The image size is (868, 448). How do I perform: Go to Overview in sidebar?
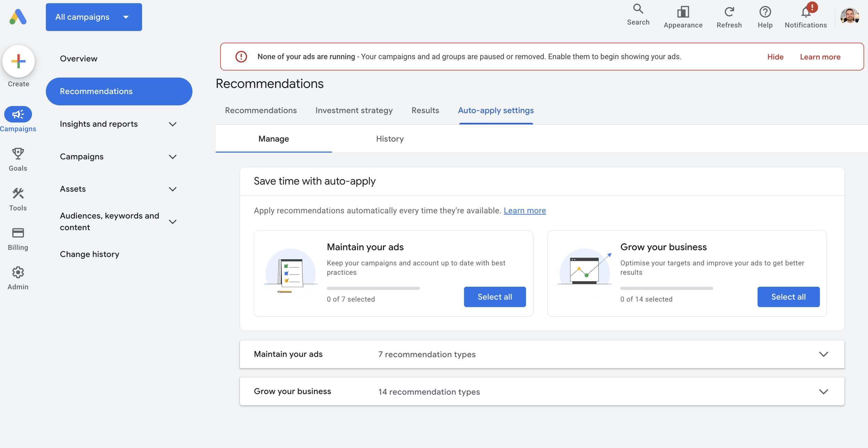point(78,59)
